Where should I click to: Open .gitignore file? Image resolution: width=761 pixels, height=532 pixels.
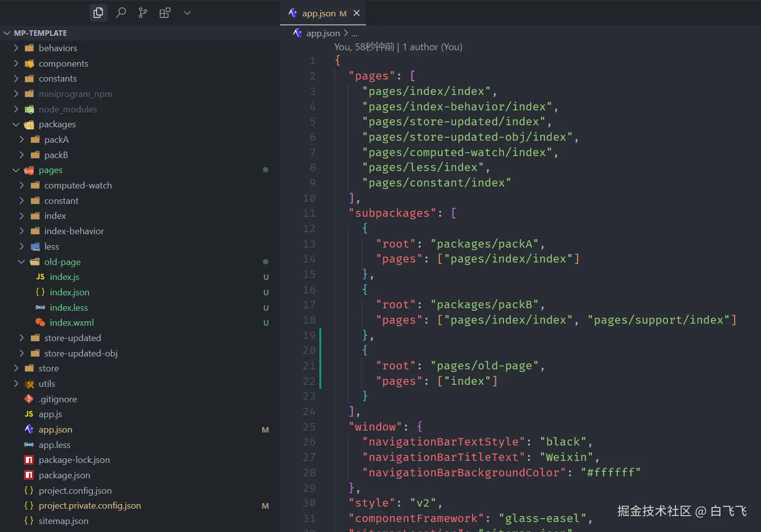click(58, 399)
